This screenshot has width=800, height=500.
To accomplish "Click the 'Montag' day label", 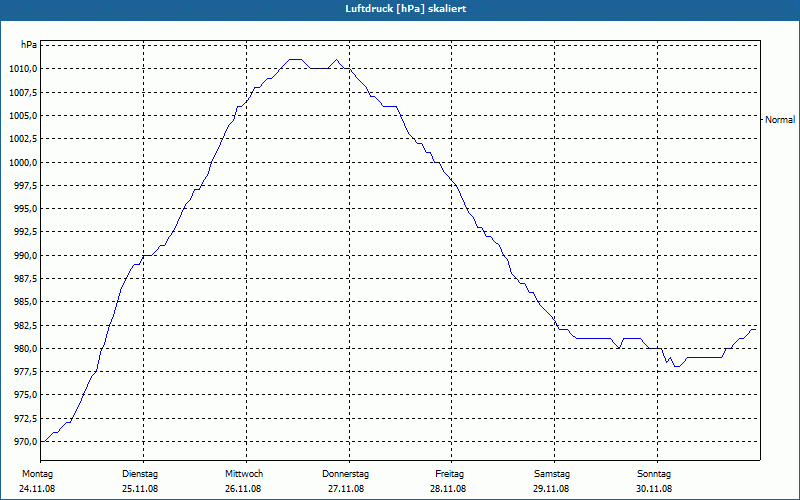I will 38,474.
